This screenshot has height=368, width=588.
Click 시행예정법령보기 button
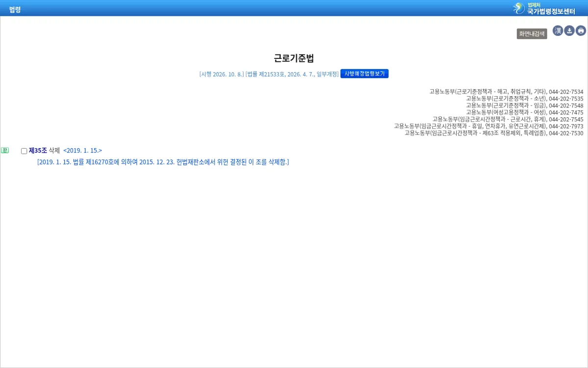[365, 74]
